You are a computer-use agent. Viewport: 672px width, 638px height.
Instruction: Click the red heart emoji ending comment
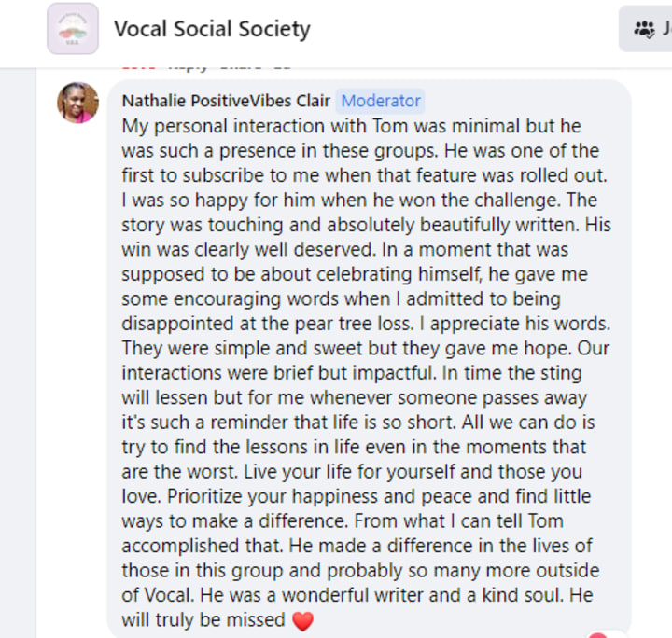[x=302, y=621]
